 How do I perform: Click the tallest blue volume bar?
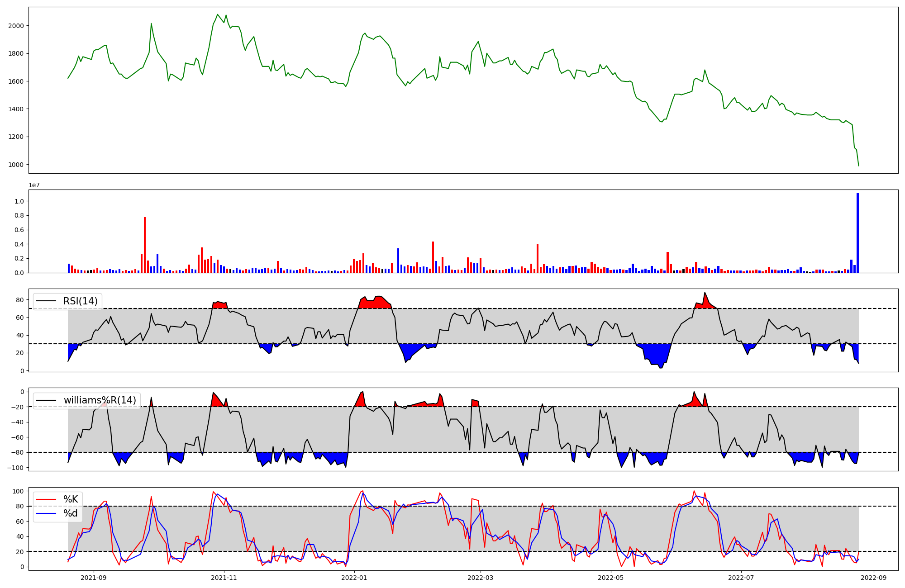[857, 233]
